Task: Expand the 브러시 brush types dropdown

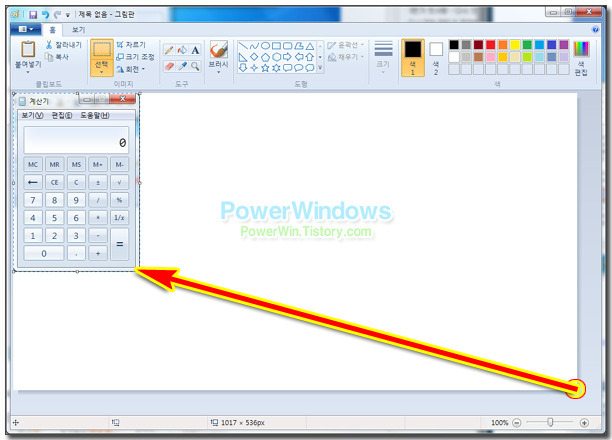Action: (219, 73)
